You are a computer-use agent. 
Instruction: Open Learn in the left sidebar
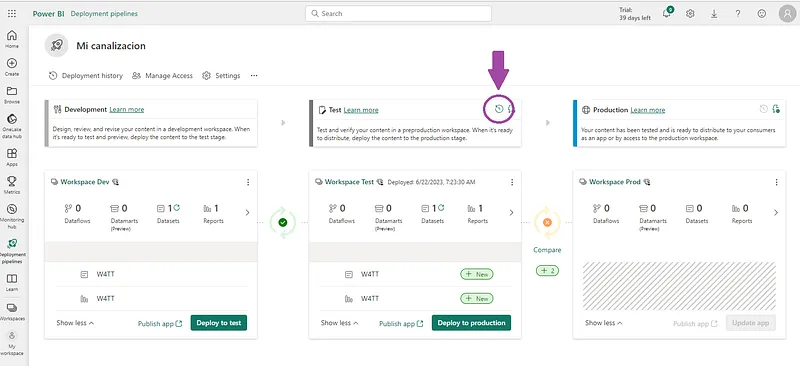pos(12,282)
